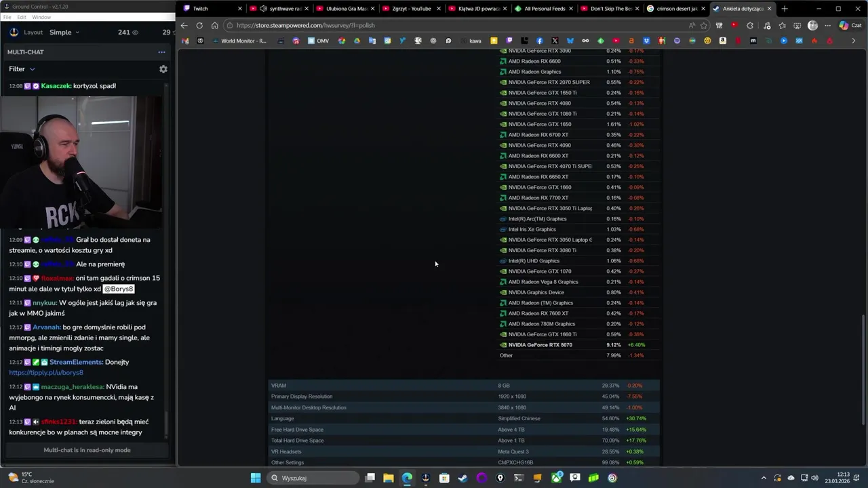868x488 pixels.
Task: Open browser settings three-dot menu
Action: pyautogui.click(x=827, y=25)
